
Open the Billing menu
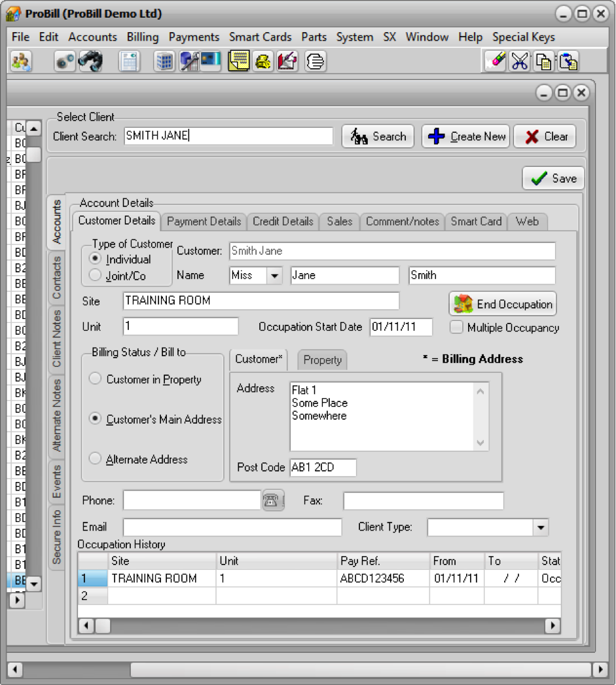point(142,37)
